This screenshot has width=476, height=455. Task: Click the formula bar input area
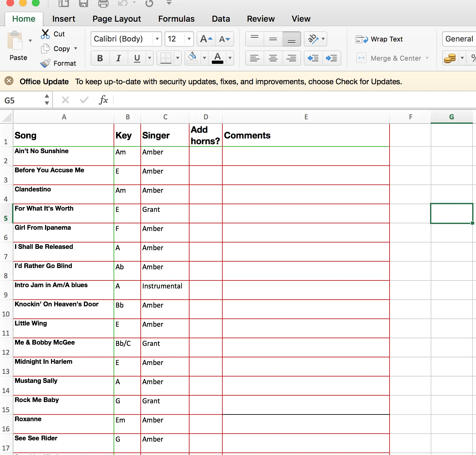[x=295, y=100]
